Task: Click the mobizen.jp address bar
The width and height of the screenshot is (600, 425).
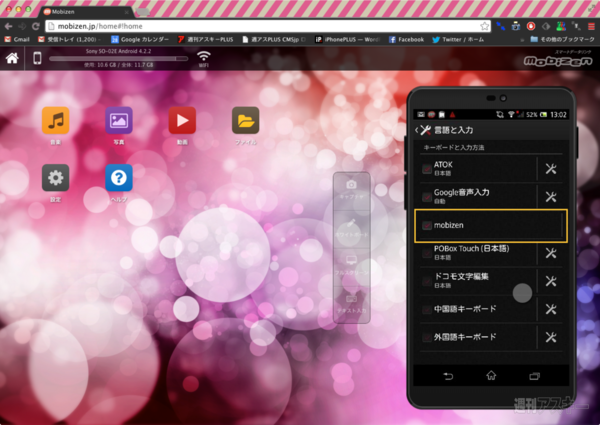Action: pos(268,26)
